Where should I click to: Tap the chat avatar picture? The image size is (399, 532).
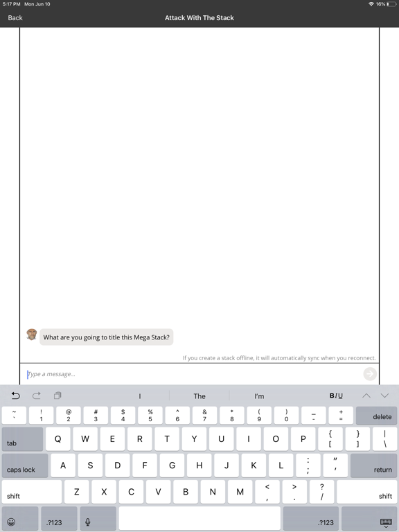click(32, 334)
